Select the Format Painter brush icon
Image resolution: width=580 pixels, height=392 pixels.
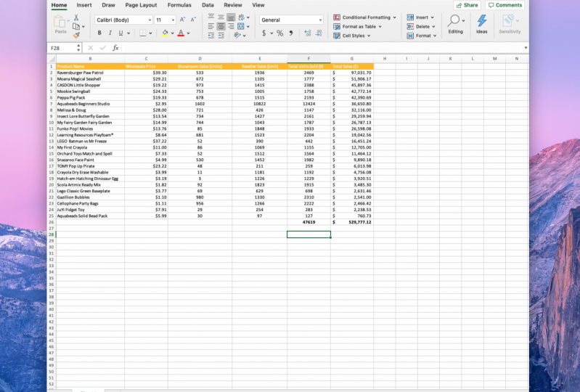coord(76,35)
